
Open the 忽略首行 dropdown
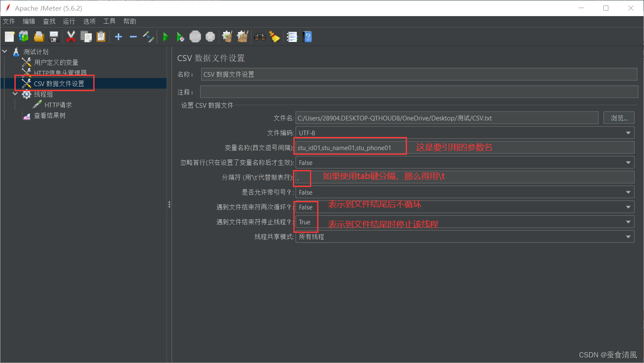point(465,162)
